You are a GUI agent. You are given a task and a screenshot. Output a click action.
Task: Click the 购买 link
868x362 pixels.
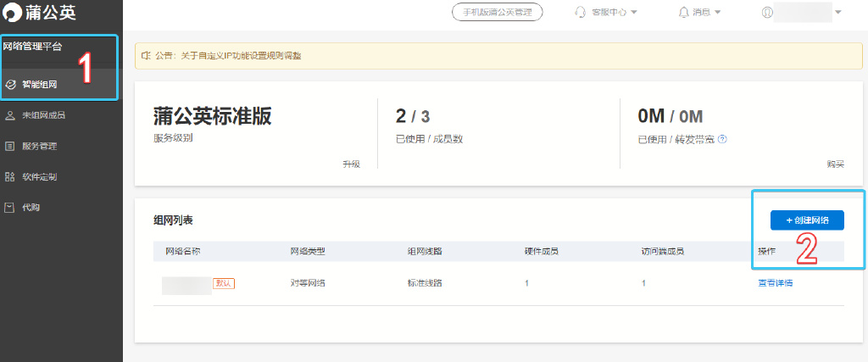click(835, 164)
